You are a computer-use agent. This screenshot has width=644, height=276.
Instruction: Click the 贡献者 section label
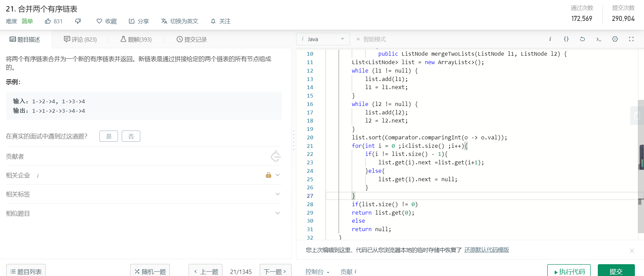click(15, 156)
